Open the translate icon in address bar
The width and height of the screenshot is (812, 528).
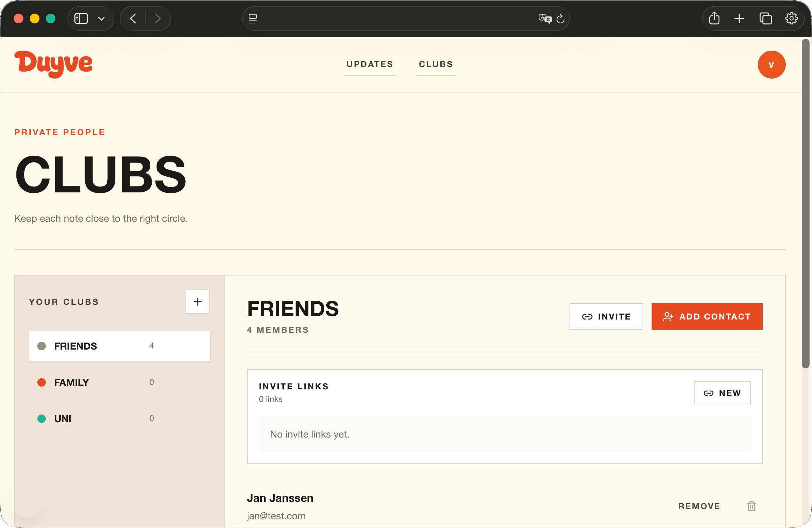coord(545,19)
